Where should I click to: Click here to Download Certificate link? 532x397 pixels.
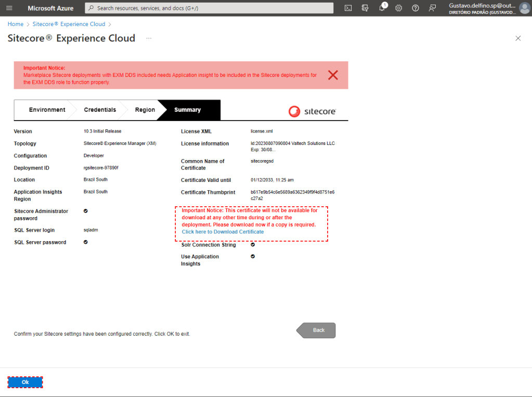(223, 232)
